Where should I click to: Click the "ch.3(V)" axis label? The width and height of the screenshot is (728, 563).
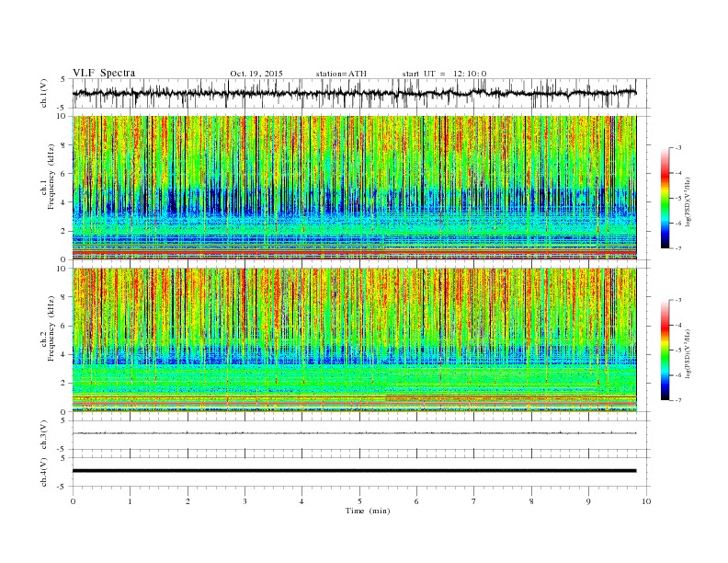(44, 435)
